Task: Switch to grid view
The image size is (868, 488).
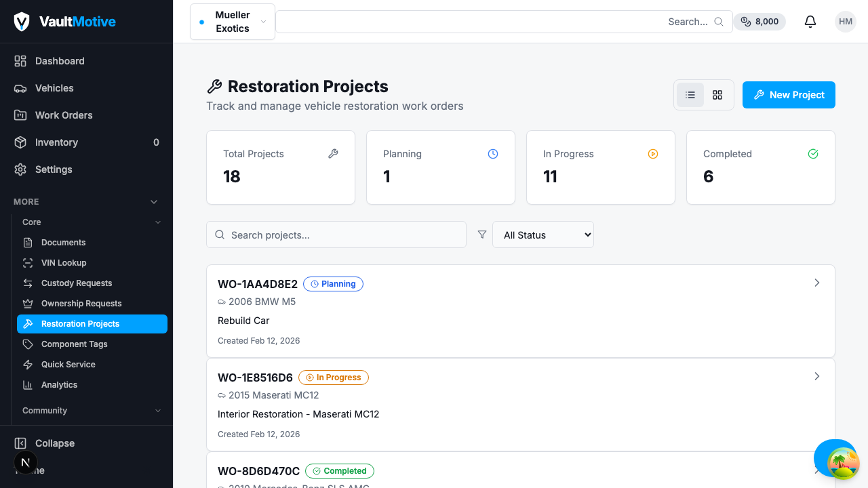Action: pyautogui.click(x=717, y=95)
